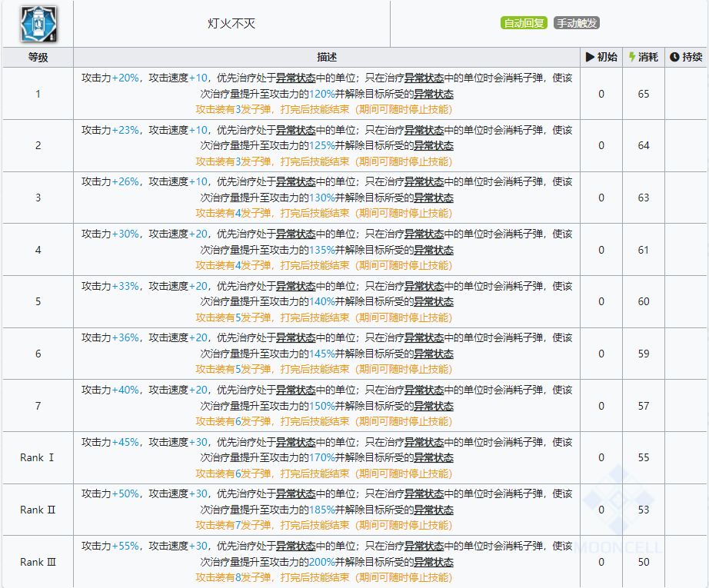Click the 异常状态 link after 优先治疗处于 in level 4 row
This screenshot has height=588, width=709.
(x=296, y=234)
